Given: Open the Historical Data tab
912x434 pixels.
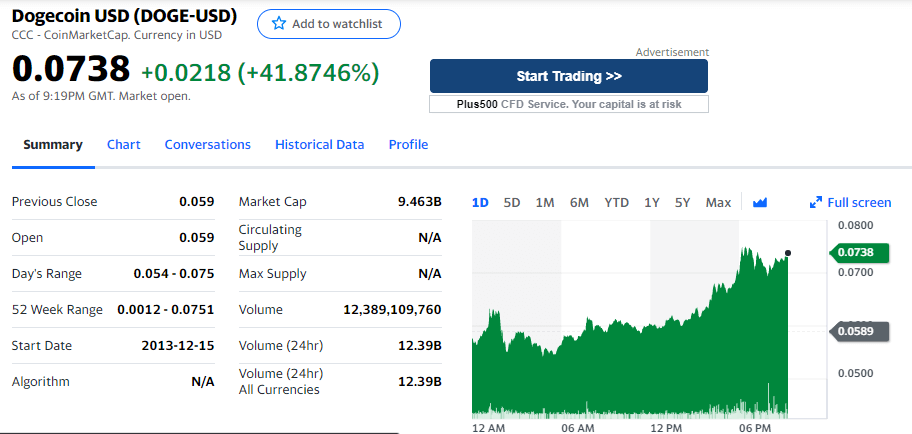Looking at the screenshot, I should click(x=319, y=145).
